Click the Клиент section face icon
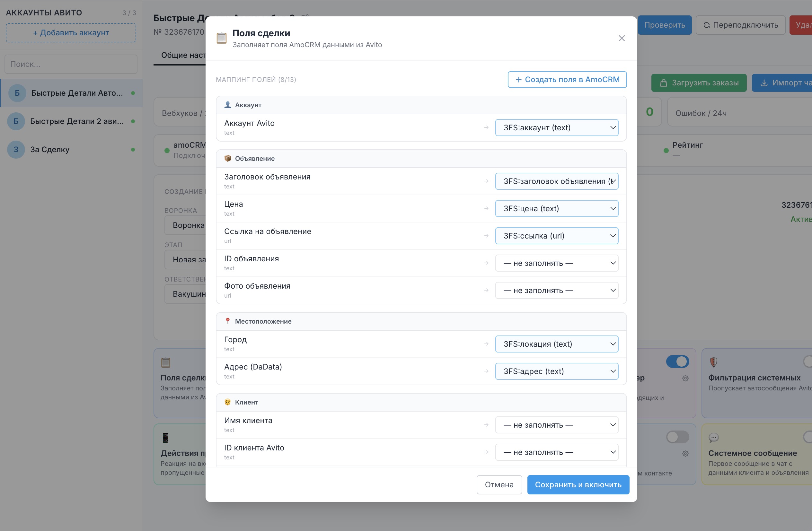The image size is (812, 531). pyautogui.click(x=227, y=402)
